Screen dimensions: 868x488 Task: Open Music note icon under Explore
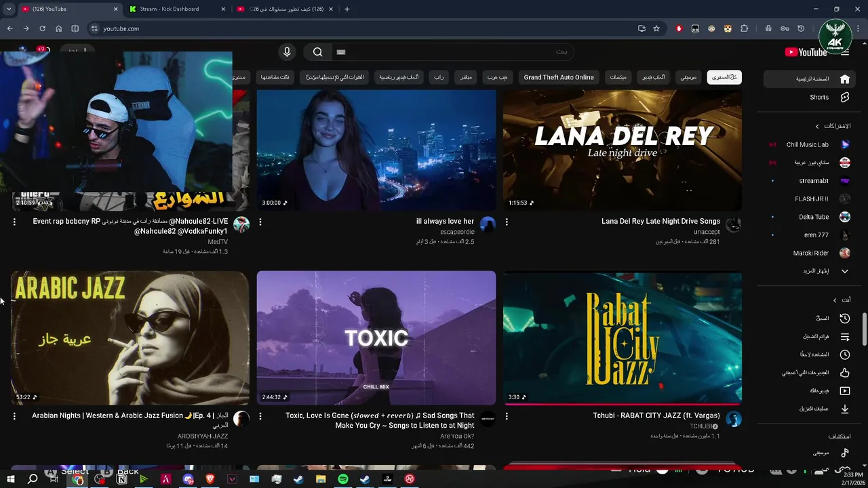pyautogui.click(x=845, y=453)
